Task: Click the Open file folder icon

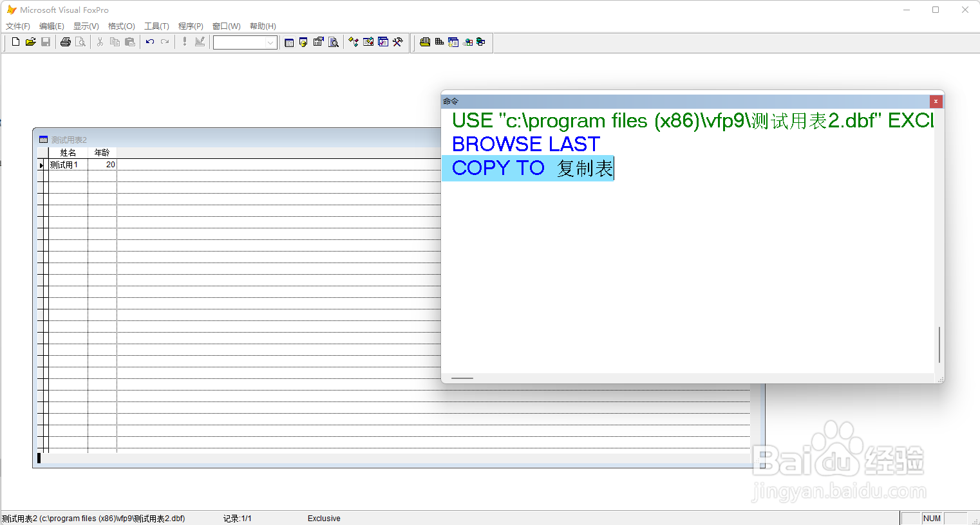Action: click(x=30, y=42)
